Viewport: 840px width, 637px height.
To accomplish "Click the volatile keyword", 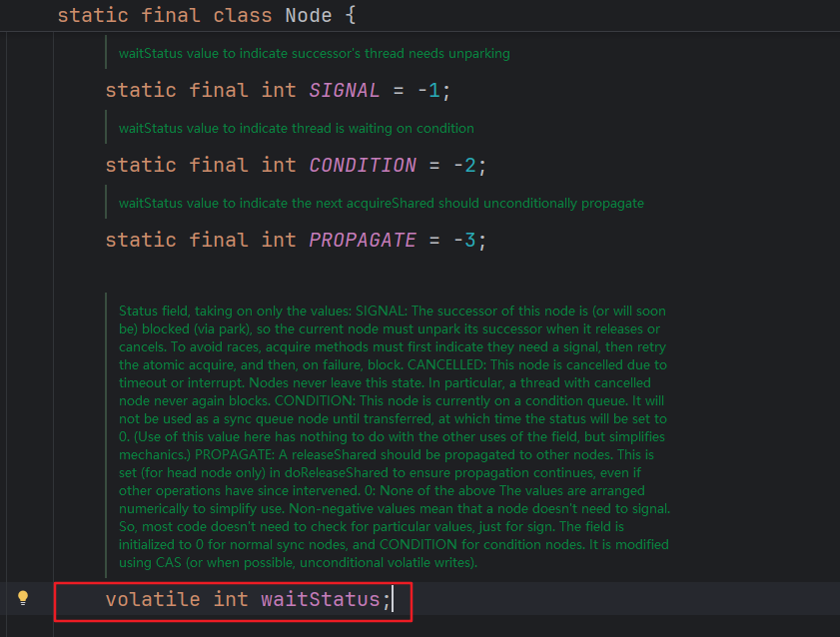I will click(x=153, y=599).
